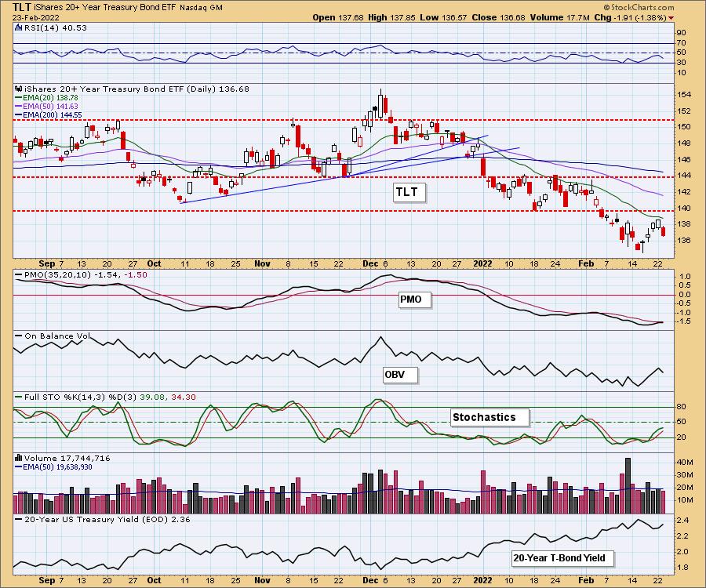Click the Open 137.68 value
This screenshot has height=588, width=706.
(x=337, y=17)
